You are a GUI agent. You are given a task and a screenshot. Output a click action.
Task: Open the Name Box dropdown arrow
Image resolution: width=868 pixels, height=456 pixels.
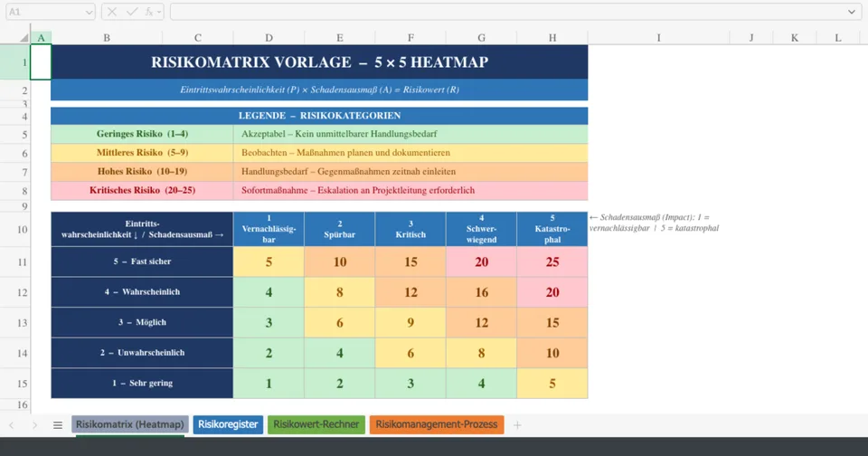pos(90,12)
